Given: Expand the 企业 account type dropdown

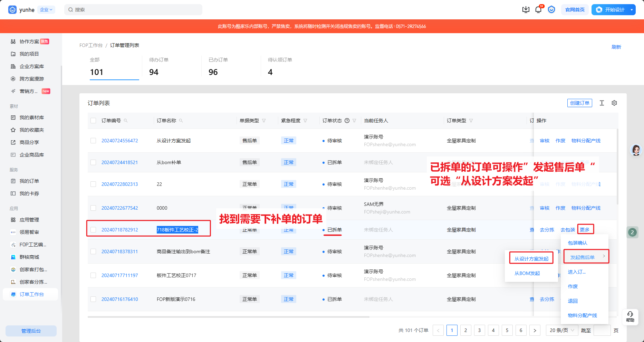Looking at the screenshot, I should point(46,10).
